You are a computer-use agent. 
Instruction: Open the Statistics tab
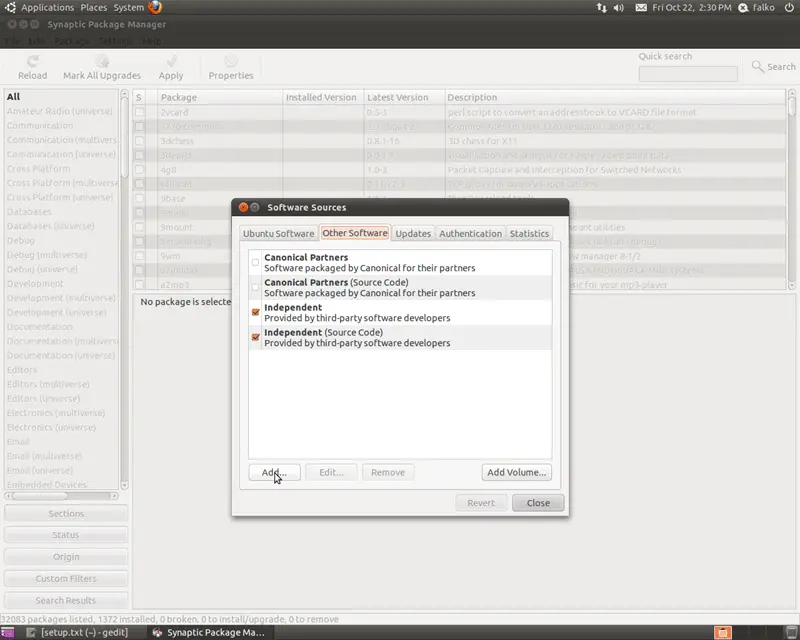pyautogui.click(x=529, y=233)
